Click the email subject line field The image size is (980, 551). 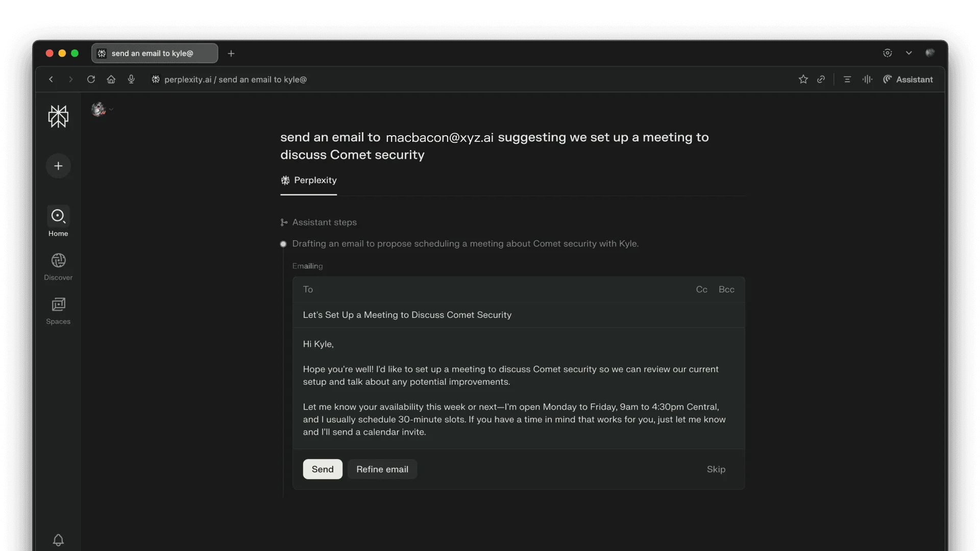pyautogui.click(x=519, y=315)
